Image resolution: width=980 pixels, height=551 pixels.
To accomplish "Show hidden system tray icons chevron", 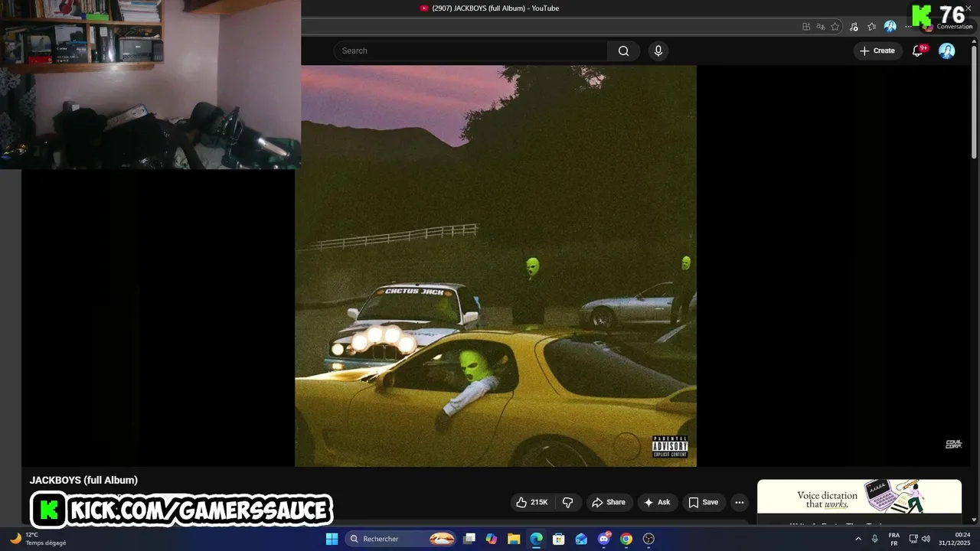I will tap(857, 539).
